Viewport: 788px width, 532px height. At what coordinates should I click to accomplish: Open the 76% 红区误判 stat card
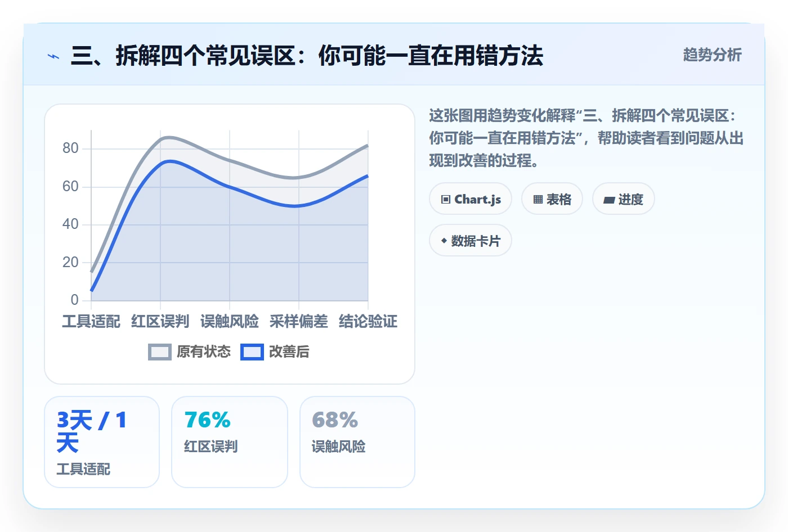[230, 442]
